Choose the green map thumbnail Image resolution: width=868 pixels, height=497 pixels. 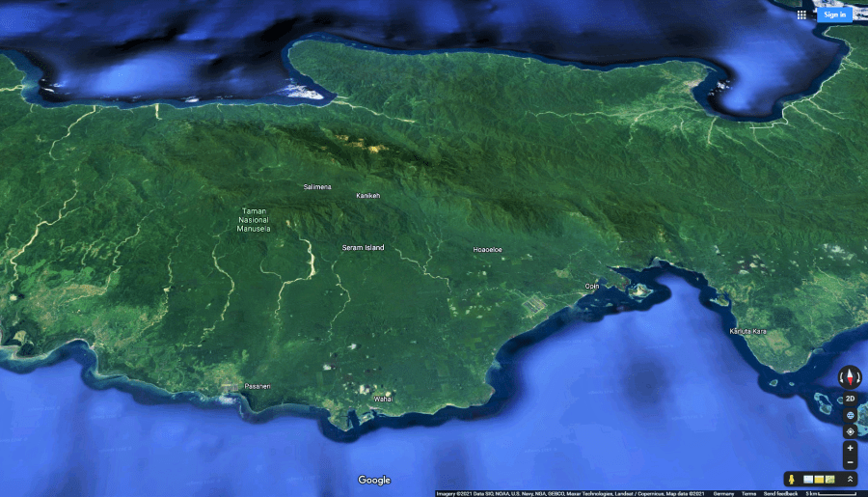point(829,480)
